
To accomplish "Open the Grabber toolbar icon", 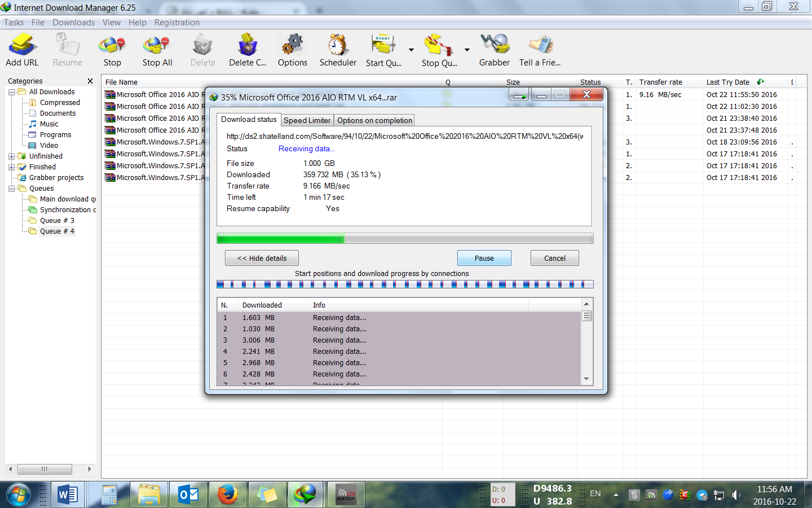I will point(495,50).
